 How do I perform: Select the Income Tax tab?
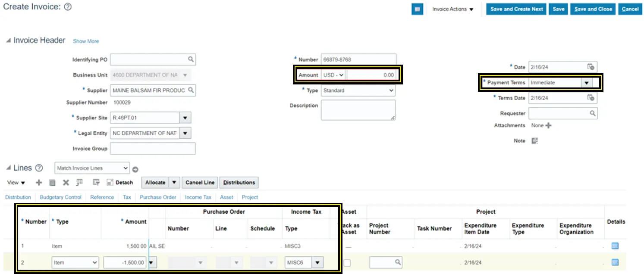198,197
